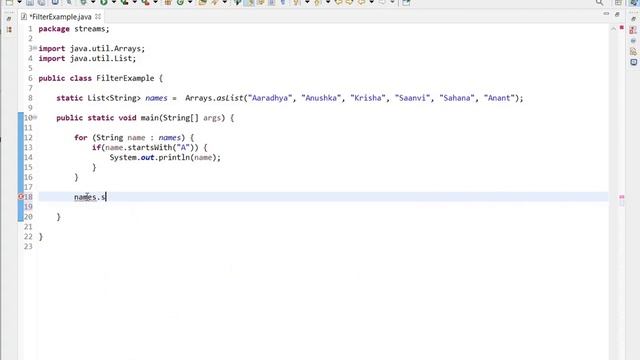Click 'startsWith' call on line 13

point(149,147)
